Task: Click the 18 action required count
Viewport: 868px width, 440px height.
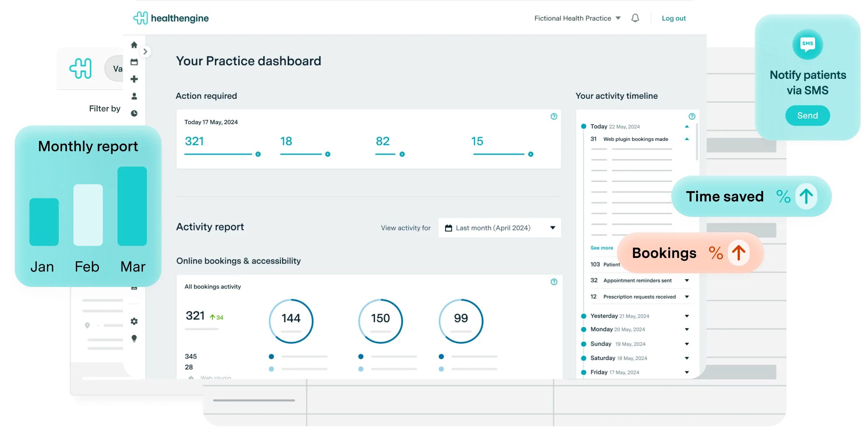Action: tap(286, 141)
